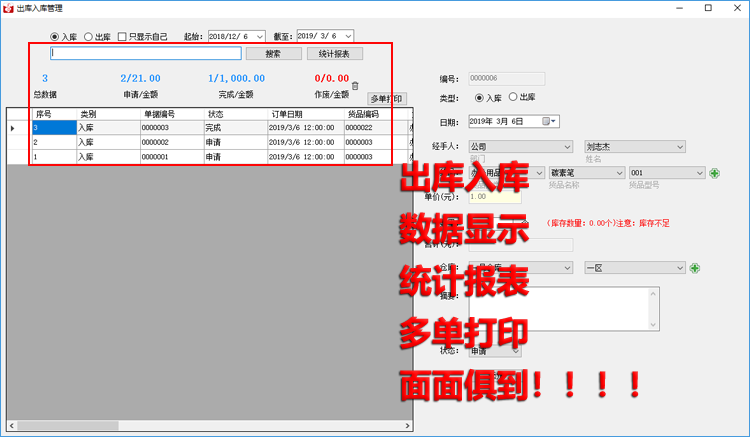Click the search text input field
Screen dimensions: 750x437
[145, 53]
